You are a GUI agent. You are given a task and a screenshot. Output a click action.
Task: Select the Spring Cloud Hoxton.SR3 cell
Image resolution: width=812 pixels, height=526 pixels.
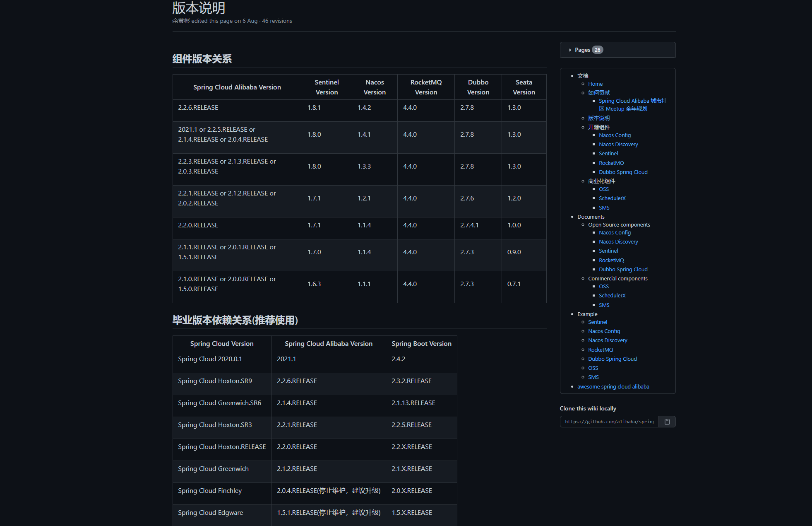(x=222, y=428)
